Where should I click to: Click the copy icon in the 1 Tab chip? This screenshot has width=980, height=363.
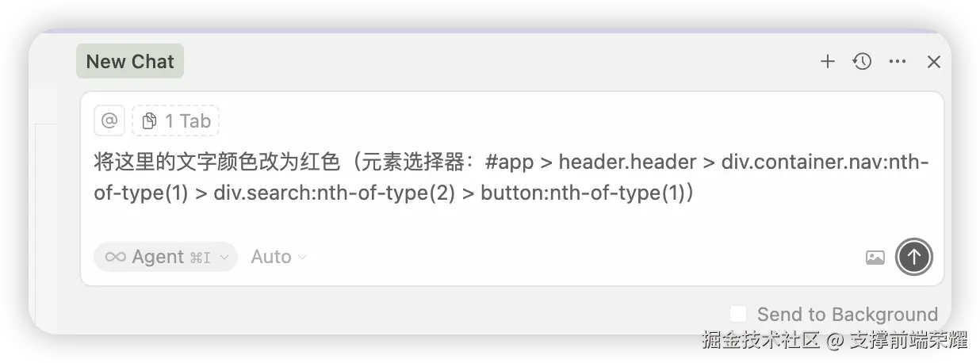[x=149, y=121]
